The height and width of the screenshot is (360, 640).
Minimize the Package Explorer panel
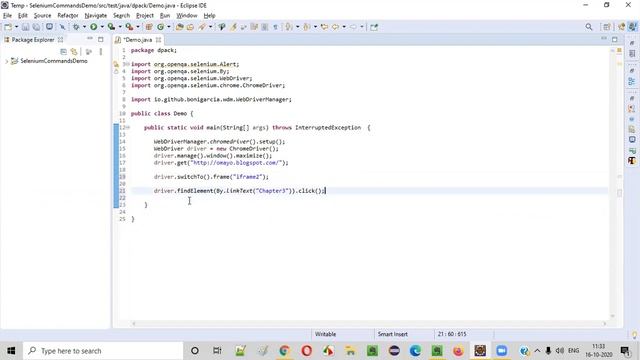(x=89, y=39)
